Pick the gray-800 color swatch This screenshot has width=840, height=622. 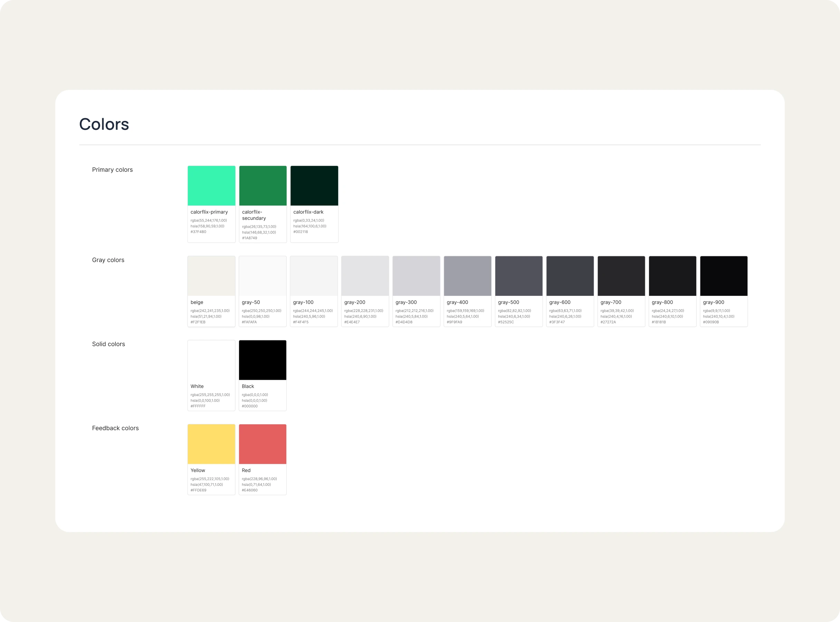point(672,276)
